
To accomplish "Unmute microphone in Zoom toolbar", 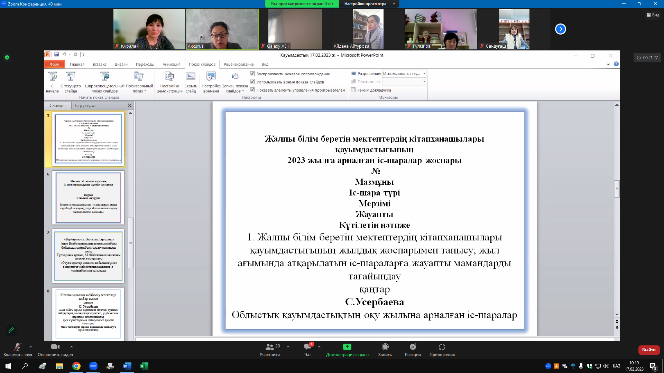I will point(17,350).
